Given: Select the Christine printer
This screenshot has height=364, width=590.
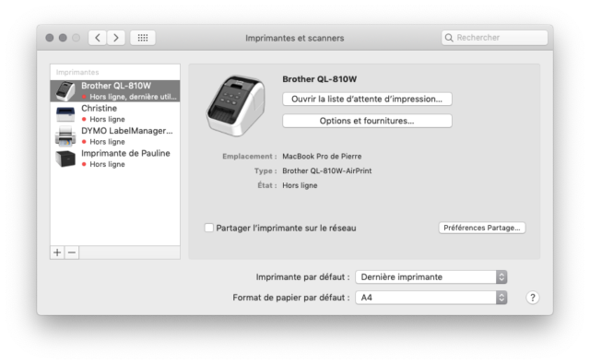Looking at the screenshot, I should pos(115,113).
